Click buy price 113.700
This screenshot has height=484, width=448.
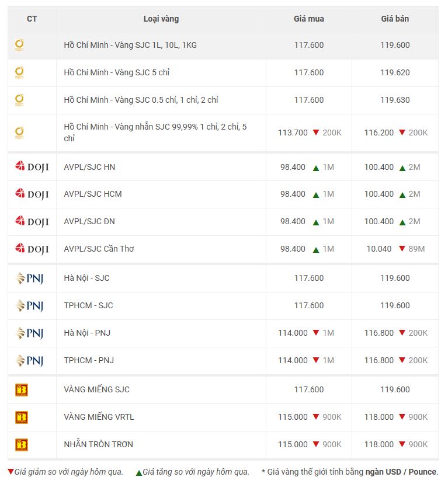pos(293,133)
